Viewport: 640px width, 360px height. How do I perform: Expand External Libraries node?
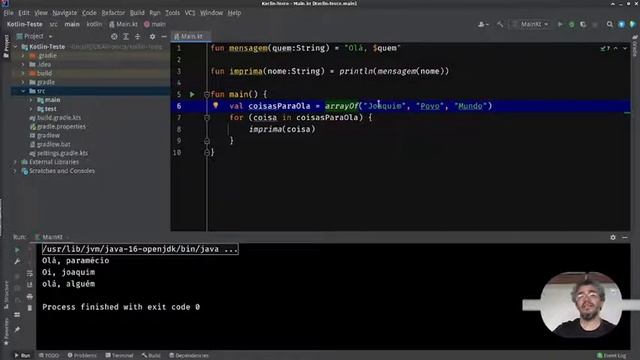point(16,162)
